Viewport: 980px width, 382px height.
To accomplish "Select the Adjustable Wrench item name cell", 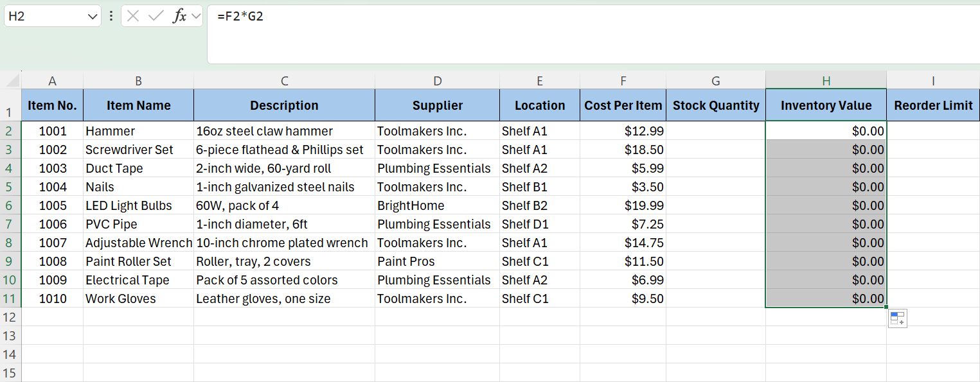I will [x=138, y=243].
